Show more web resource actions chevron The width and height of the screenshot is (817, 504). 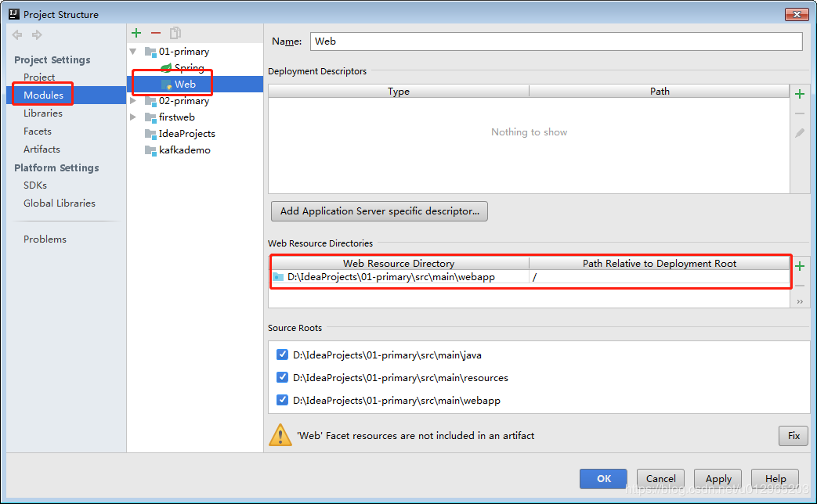point(800,302)
